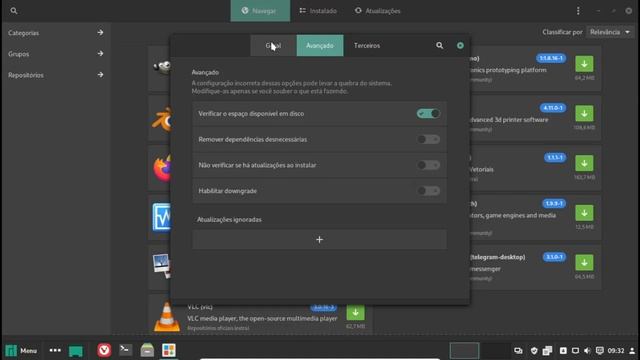This screenshot has width=640, height=360.
Task: Open the clipboard windows tray icon
Action: (547, 351)
